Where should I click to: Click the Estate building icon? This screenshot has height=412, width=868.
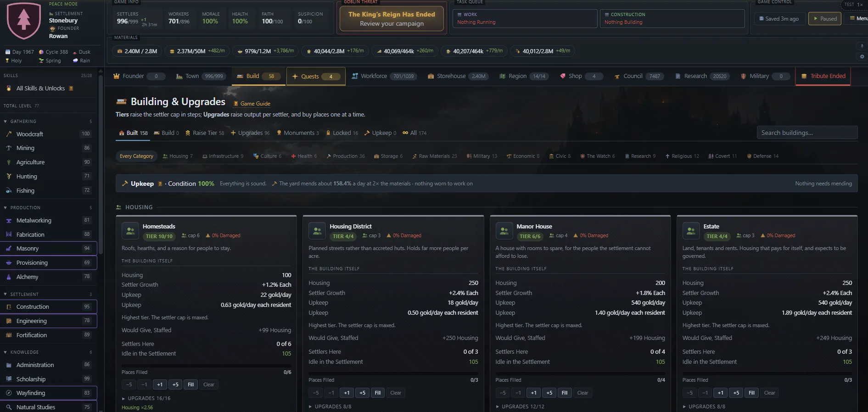tap(691, 231)
